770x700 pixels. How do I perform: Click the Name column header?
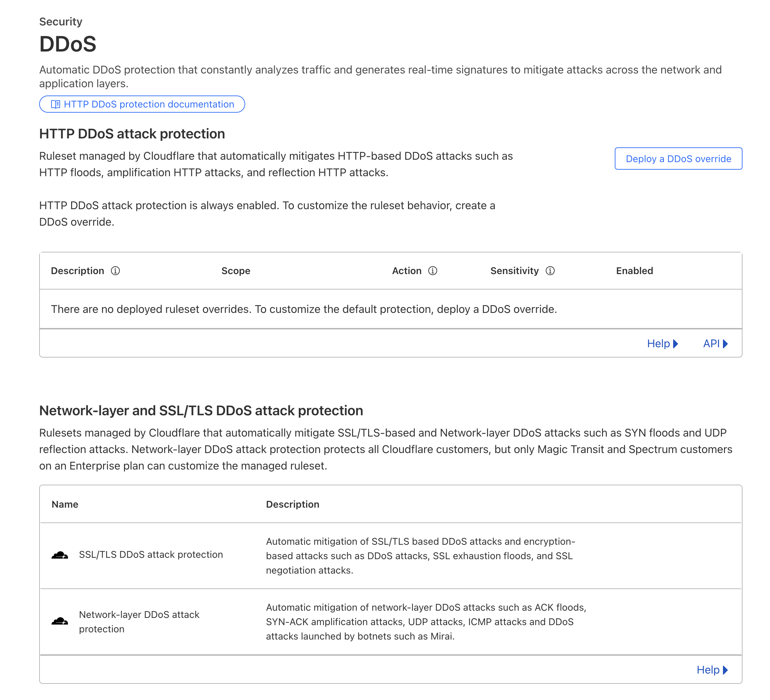[65, 504]
